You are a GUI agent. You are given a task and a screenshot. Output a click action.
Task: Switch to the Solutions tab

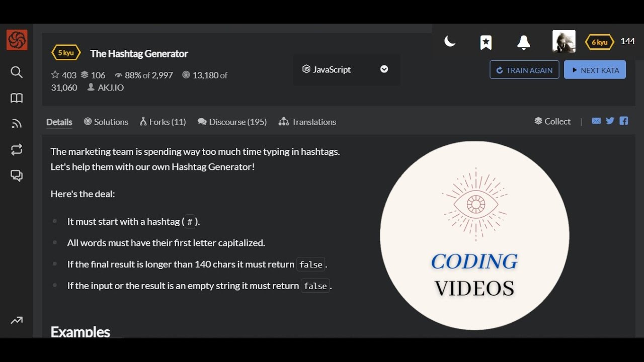click(106, 122)
